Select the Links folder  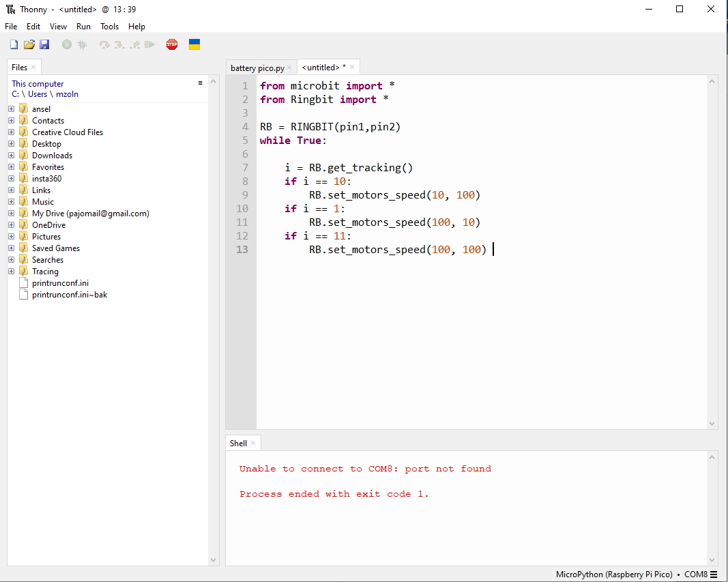(42, 190)
